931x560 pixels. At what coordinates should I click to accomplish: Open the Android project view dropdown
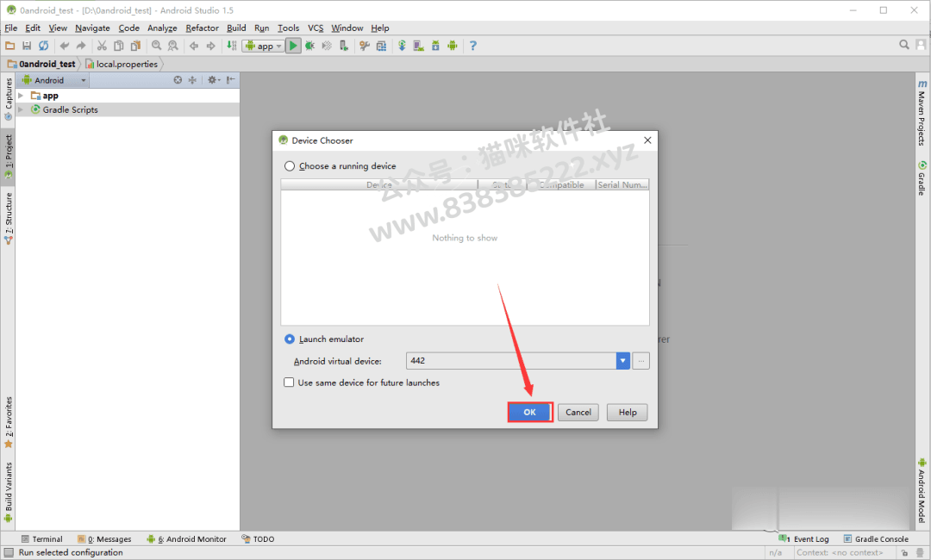coord(54,80)
